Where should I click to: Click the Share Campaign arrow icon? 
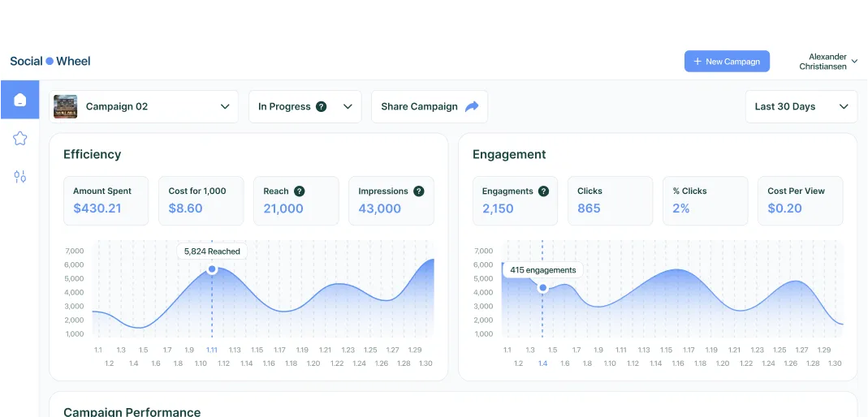click(x=472, y=107)
